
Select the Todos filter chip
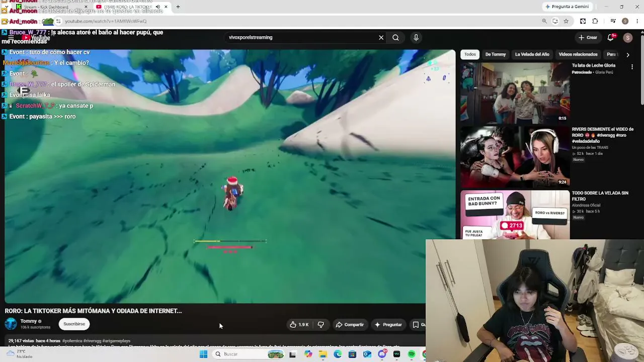[470, 54]
